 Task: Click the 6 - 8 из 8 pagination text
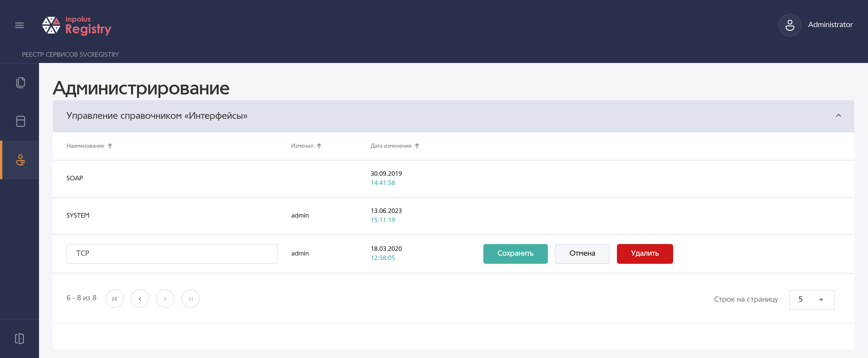pyautogui.click(x=81, y=298)
